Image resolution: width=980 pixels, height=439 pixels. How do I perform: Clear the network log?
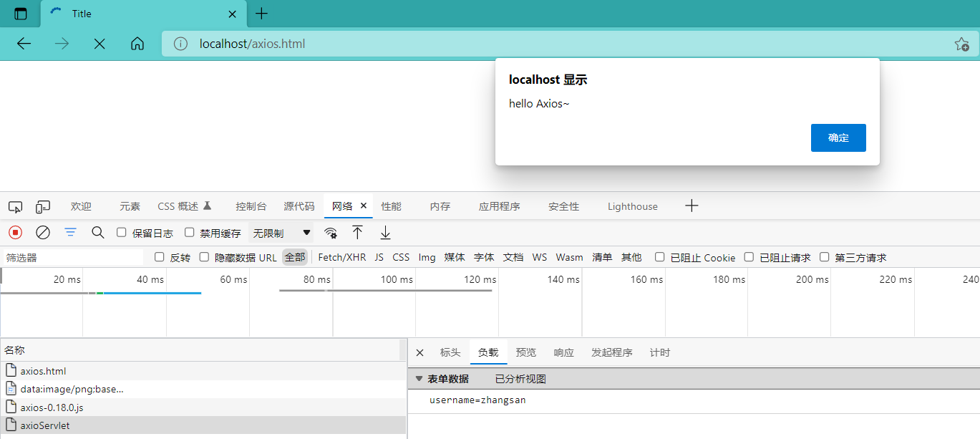[x=43, y=233]
